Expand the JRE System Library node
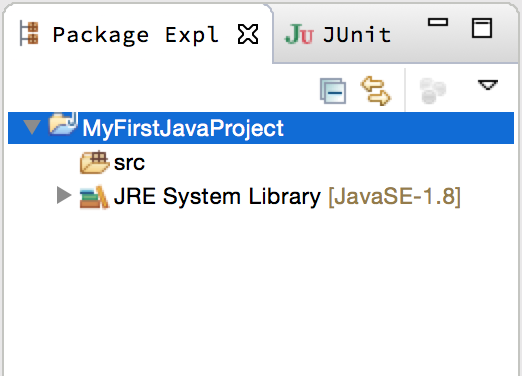This screenshot has width=522, height=376. click(64, 195)
